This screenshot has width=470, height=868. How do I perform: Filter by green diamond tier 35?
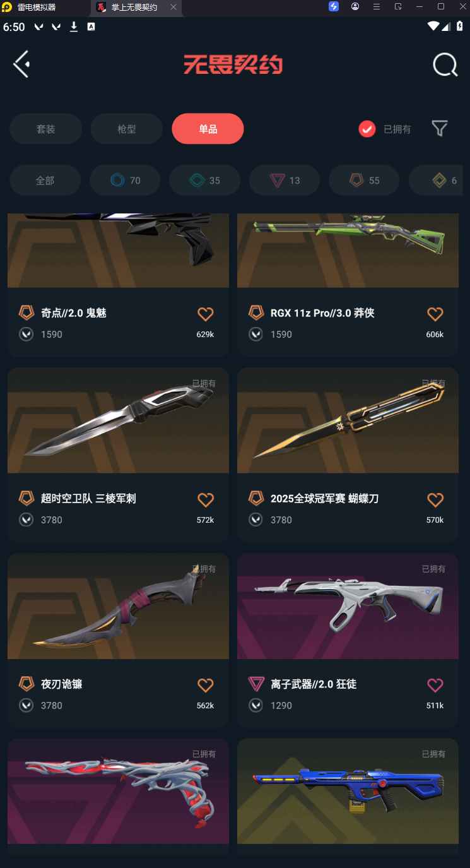tap(204, 181)
